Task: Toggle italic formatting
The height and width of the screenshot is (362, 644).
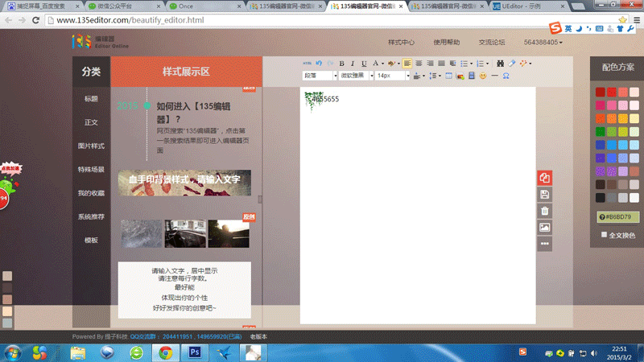Action: point(353,64)
